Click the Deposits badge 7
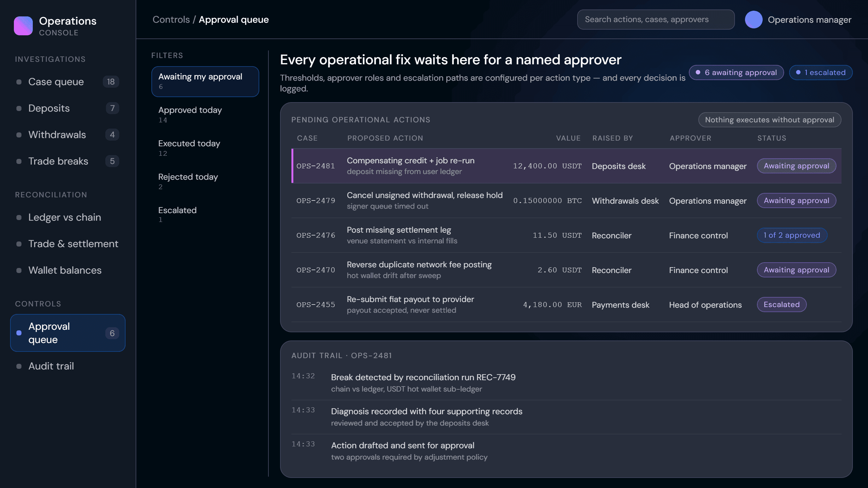 [112, 108]
